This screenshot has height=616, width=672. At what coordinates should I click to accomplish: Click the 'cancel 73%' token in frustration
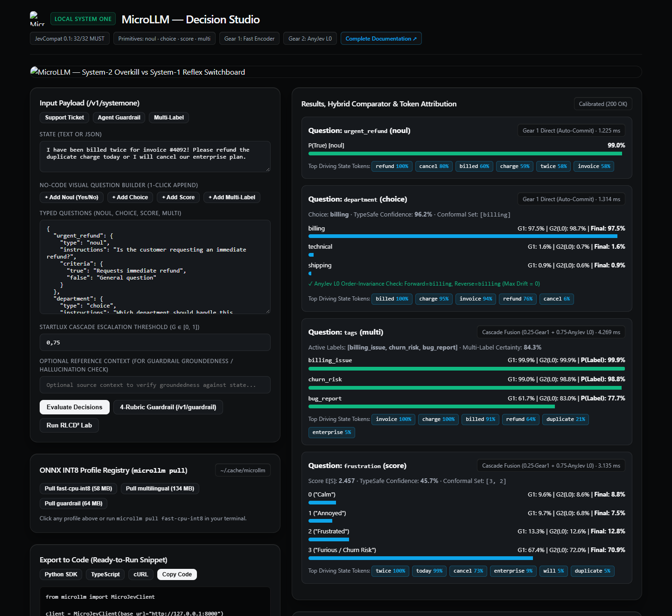pyautogui.click(x=468, y=571)
